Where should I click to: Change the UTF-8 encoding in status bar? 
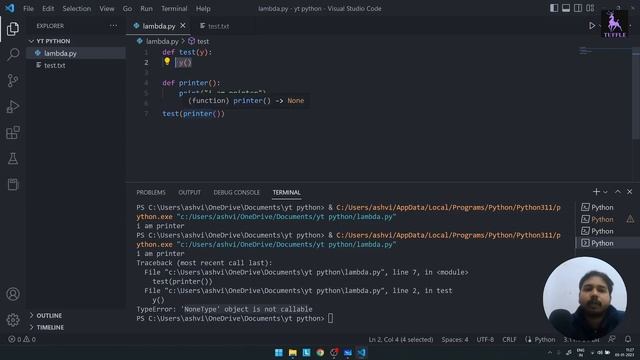pyautogui.click(x=485, y=339)
